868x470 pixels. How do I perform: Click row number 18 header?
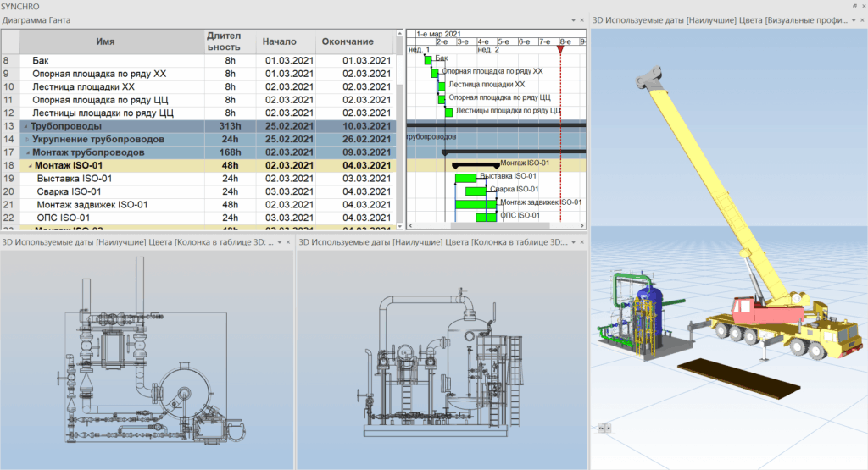[x=10, y=165]
